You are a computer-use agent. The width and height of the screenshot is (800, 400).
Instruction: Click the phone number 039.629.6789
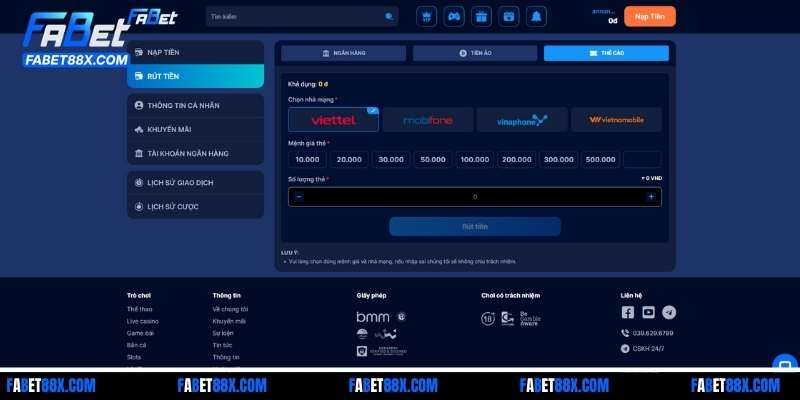tap(653, 333)
